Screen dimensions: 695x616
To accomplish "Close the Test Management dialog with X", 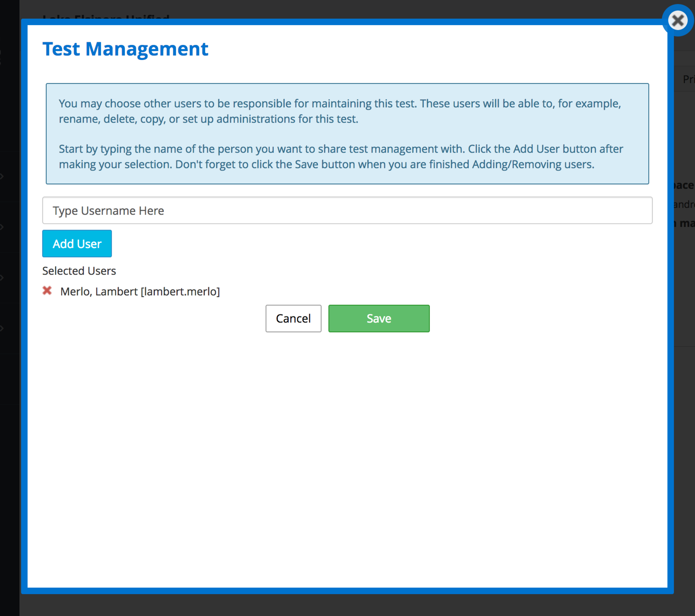I will (x=678, y=21).
